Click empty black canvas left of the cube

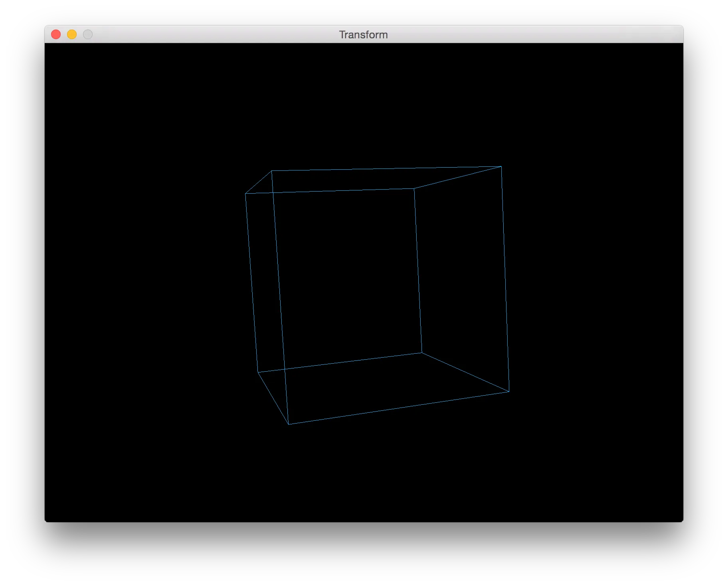(x=140, y=279)
